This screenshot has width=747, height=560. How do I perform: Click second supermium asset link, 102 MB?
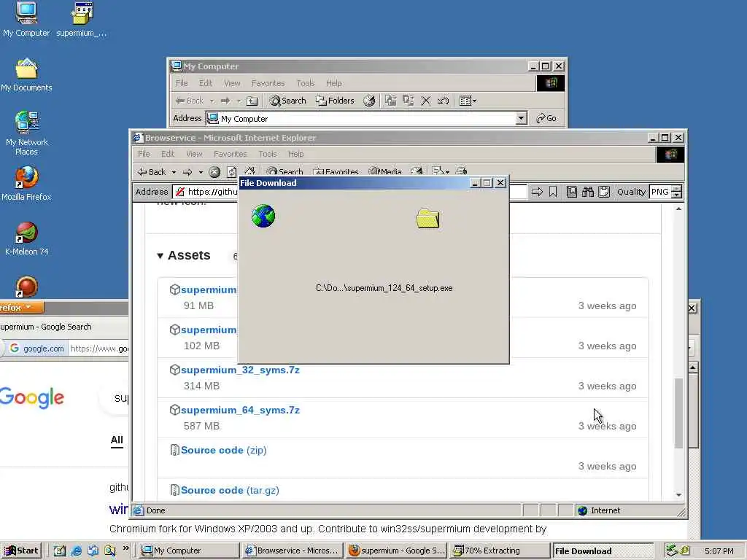[x=208, y=330]
